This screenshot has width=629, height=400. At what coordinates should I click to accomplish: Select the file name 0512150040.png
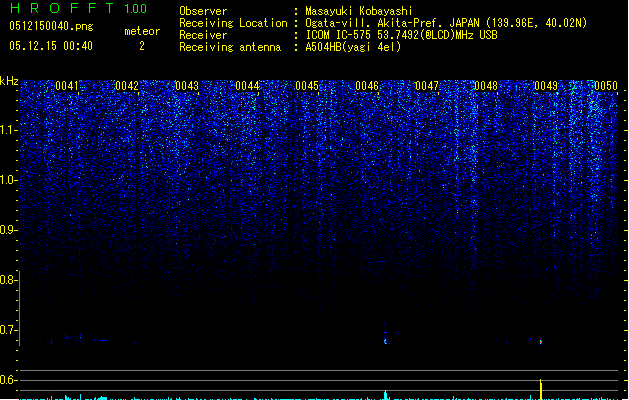coord(51,26)
